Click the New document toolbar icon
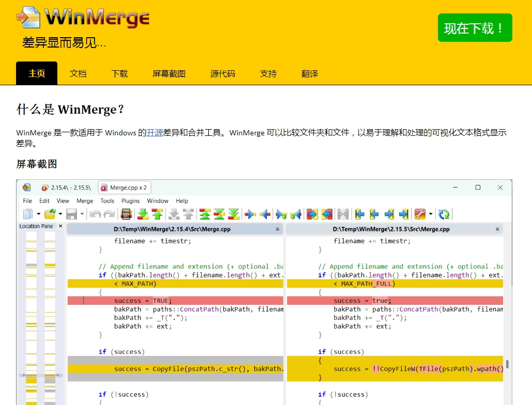 pyautogui.click(x=28, y=214)
